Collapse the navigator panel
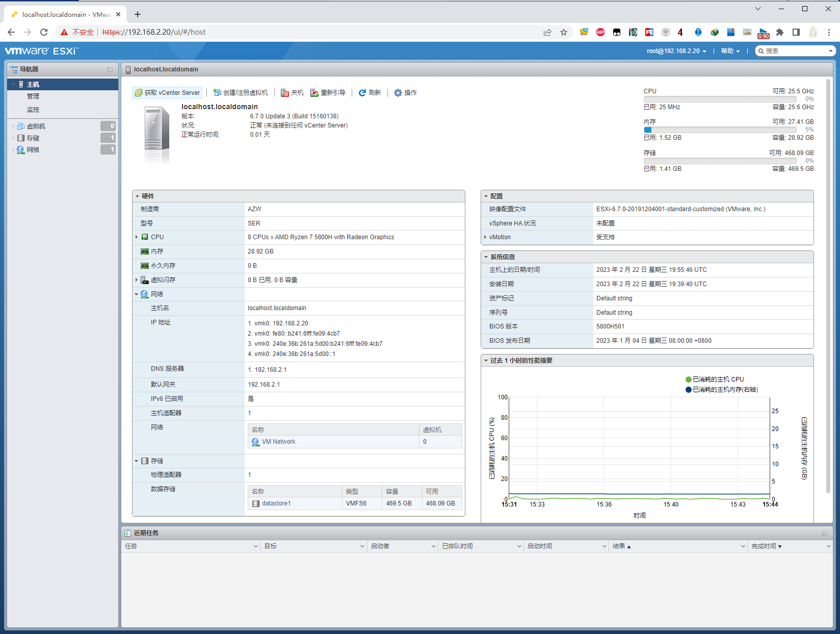Viewport: 840px width, 634px height. point(110,69)
